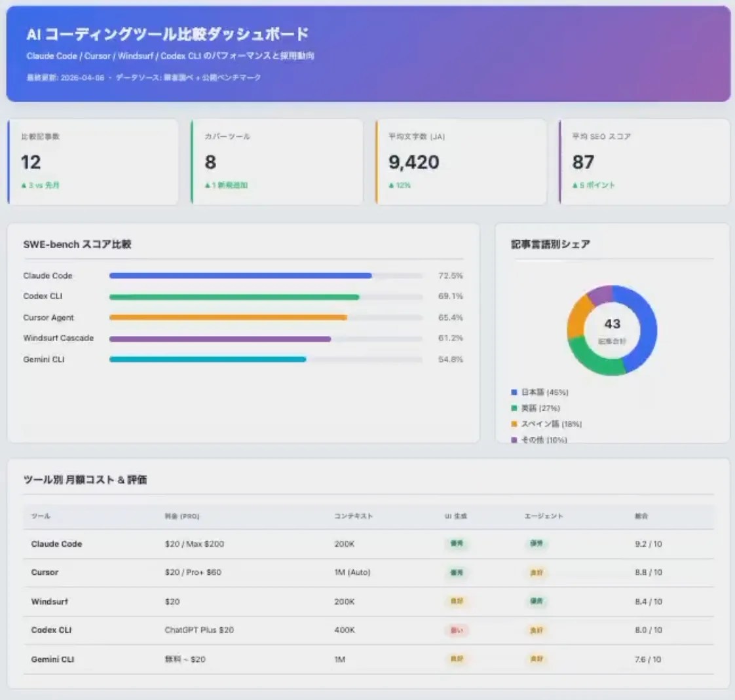Click the 'Windsurf Cascade' label in SWE-bench chart
Viewport: 735px width, 700px height.
58,338
